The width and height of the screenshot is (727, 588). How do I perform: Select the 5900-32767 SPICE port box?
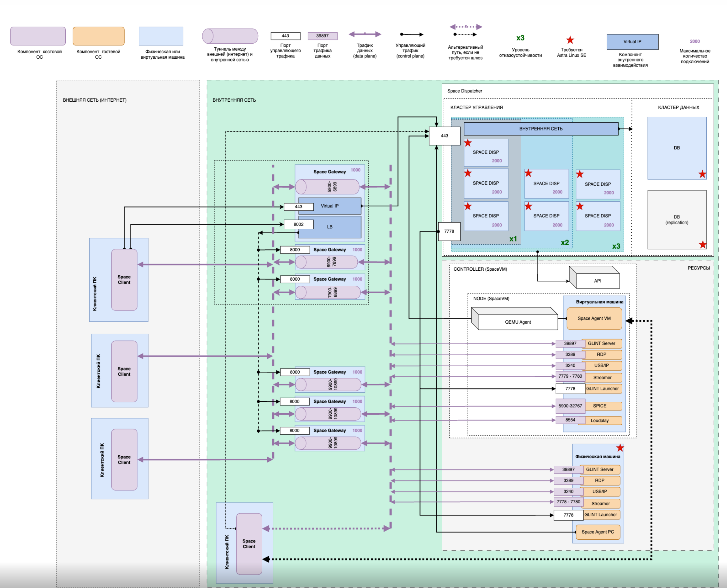pos(570,406)
